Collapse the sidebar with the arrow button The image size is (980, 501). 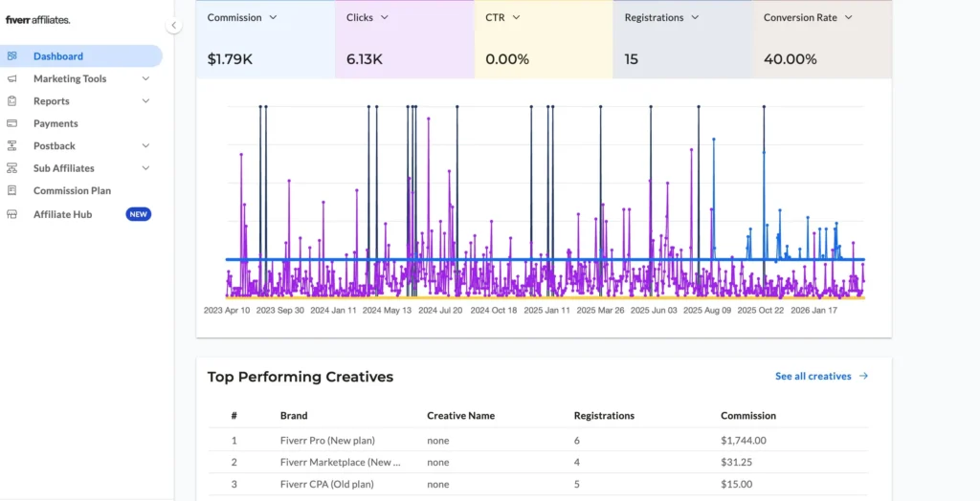coord(174,26)
